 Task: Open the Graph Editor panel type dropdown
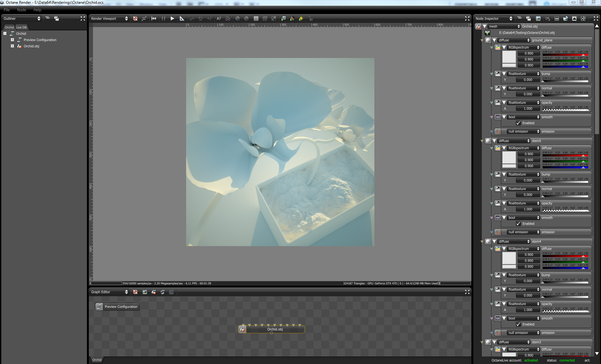point(110,292)
